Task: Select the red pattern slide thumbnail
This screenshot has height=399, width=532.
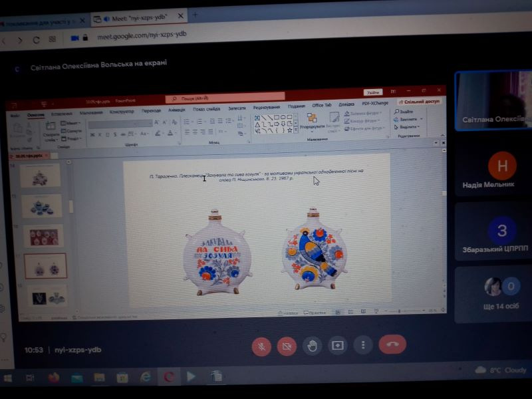Action: pyautogui.click(x=43, y=236)
